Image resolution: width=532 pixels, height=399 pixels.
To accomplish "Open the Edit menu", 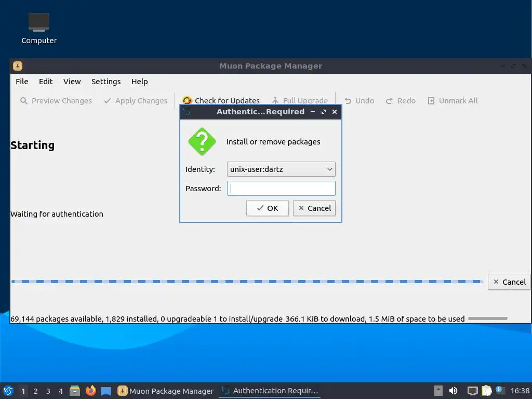I will (46, 82).
